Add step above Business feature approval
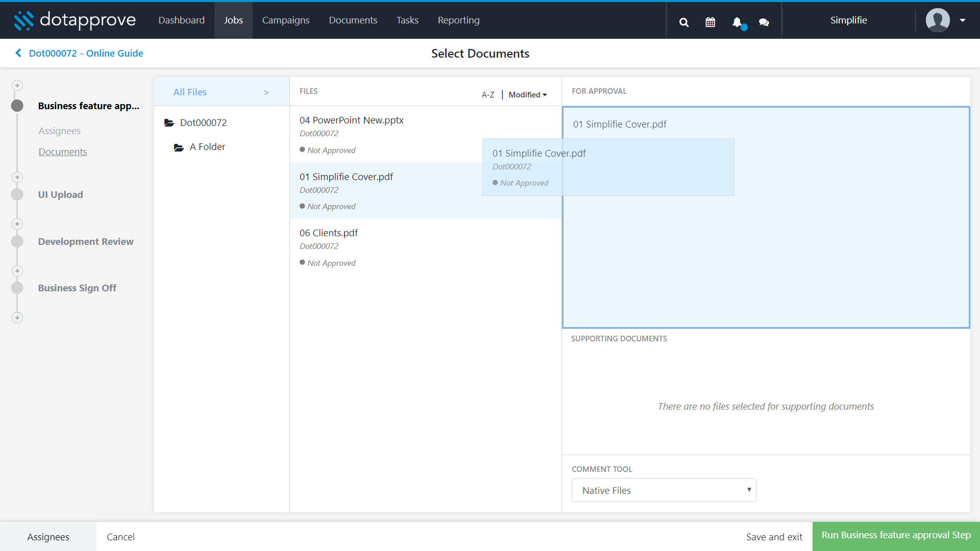980x551 pixels. 17,85
